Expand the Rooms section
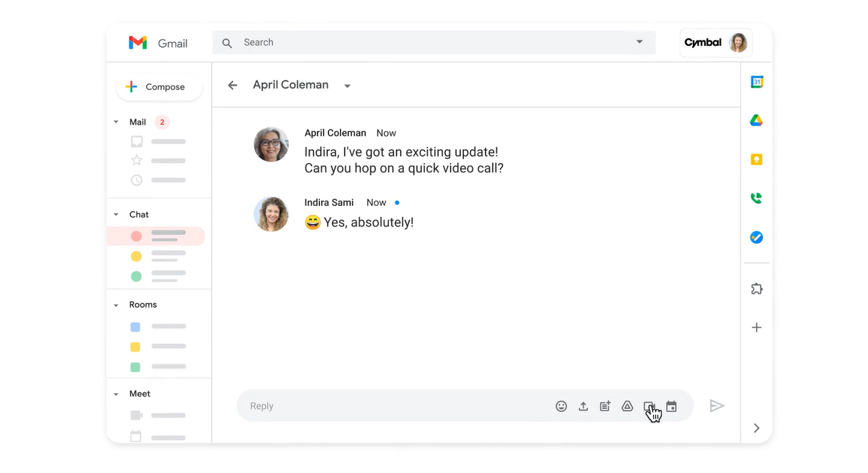868x473 pixels. click(116, 304)
